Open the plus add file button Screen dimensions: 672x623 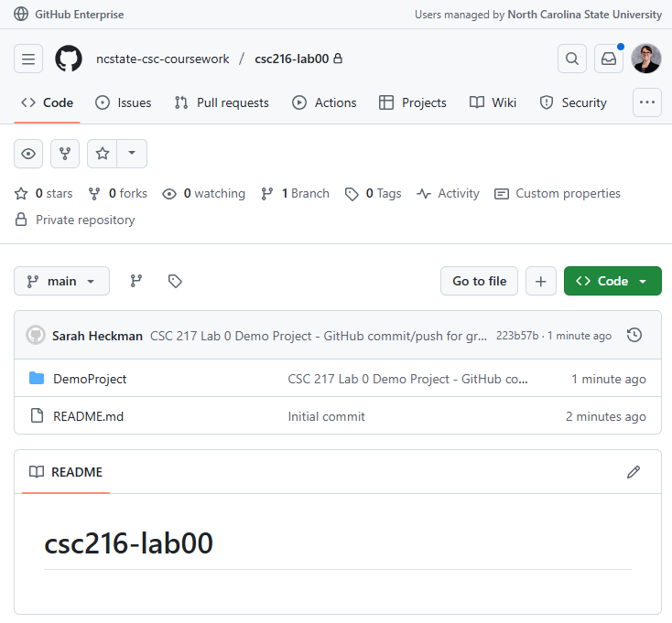coord(541,282)
